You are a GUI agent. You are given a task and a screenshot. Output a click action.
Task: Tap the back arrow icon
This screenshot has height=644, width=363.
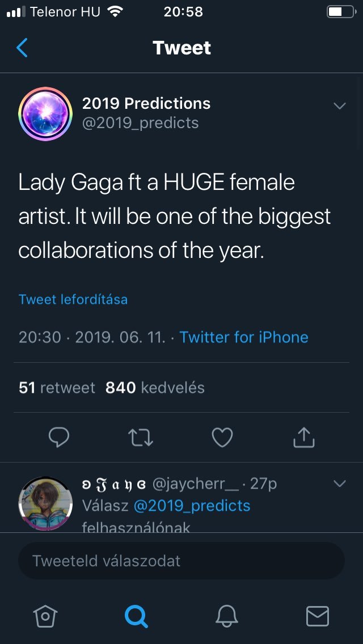coord(22,48)
